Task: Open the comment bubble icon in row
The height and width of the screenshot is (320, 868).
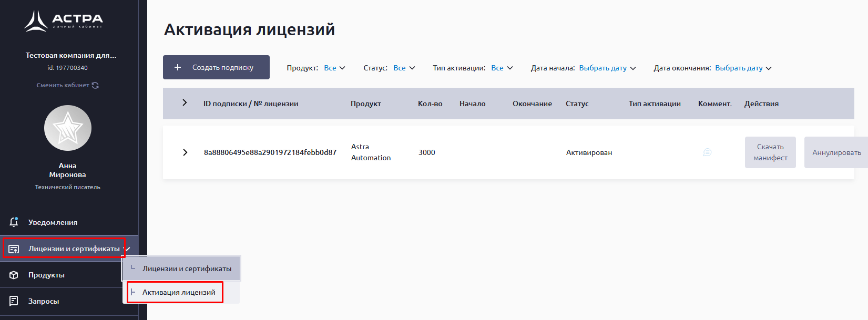Action: 707,152
